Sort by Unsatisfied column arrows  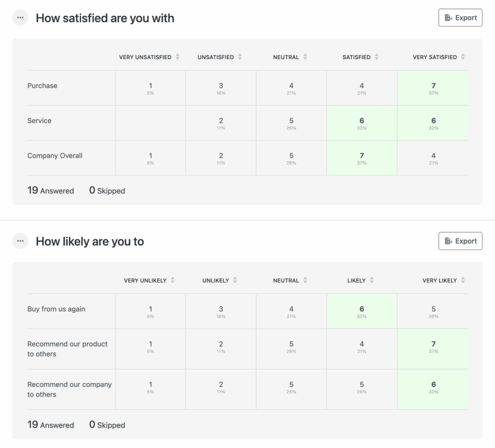pyautogui.click(x=240, y=57)
